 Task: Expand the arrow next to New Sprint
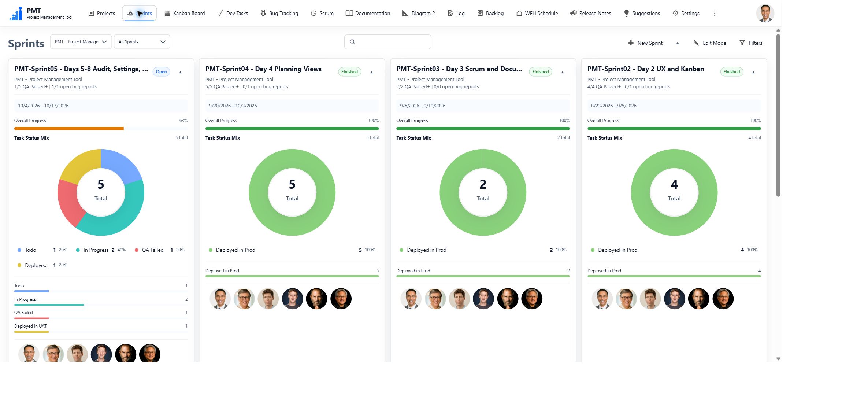click(x=678, y=43)
